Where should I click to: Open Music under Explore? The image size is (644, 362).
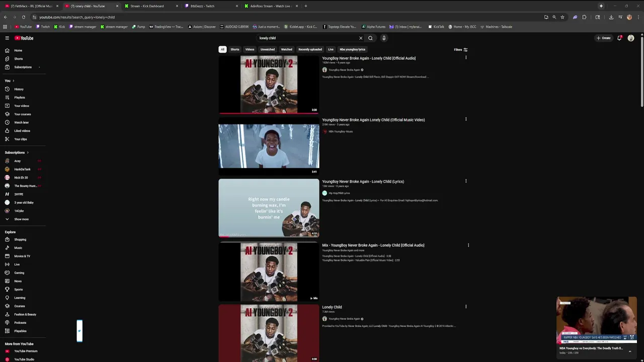click(x=18, y=248)
